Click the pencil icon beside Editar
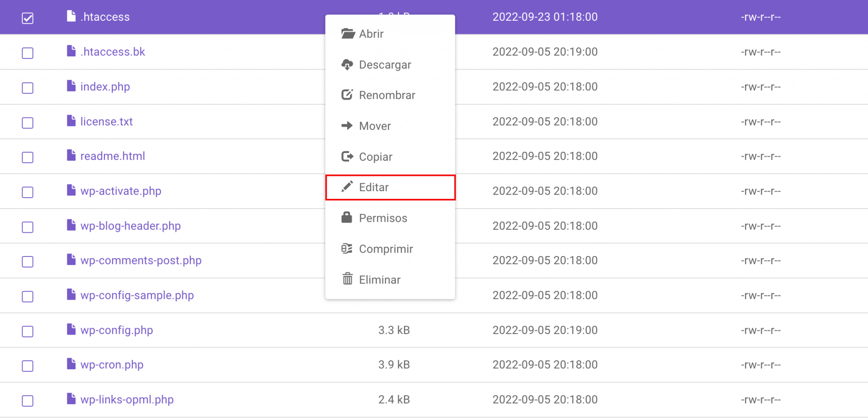 (348, 187)
